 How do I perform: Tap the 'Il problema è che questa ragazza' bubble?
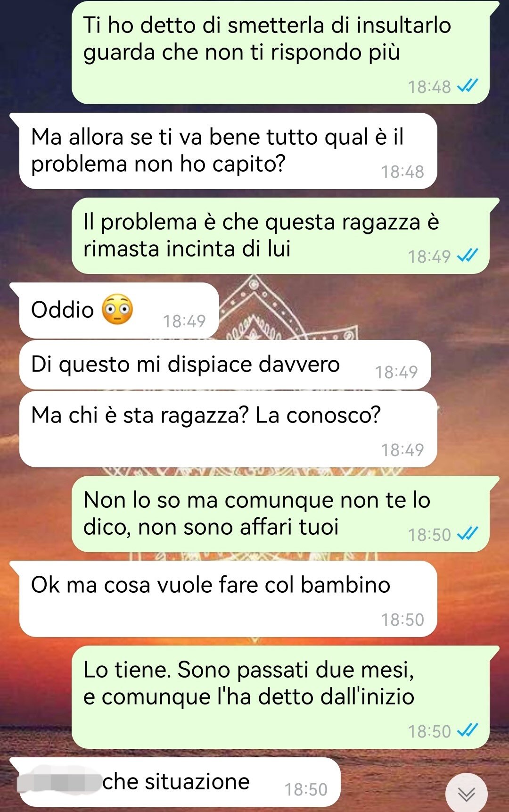pyautogui.click(x=281, y=236)
